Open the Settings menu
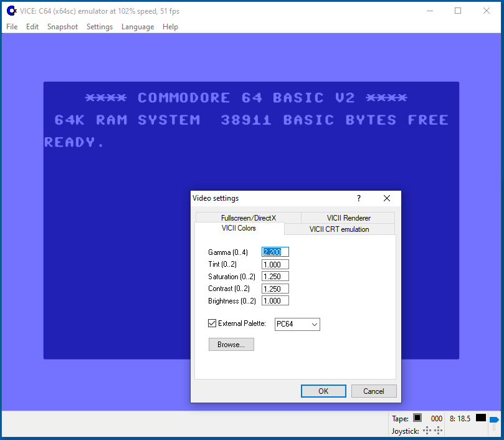The image size is (504, 440). pyautogui.click(x=100, y=27)
